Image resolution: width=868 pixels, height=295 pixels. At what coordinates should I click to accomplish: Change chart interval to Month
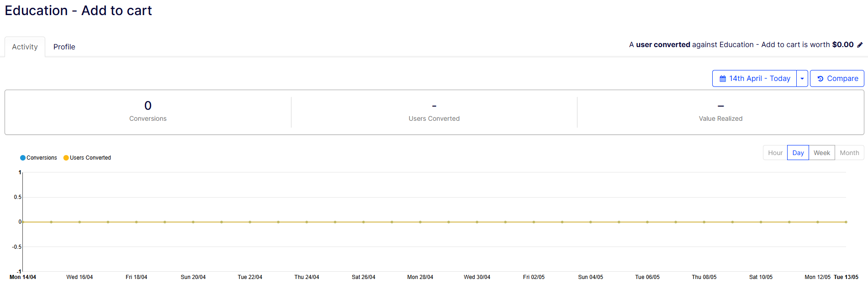point(849,153)
